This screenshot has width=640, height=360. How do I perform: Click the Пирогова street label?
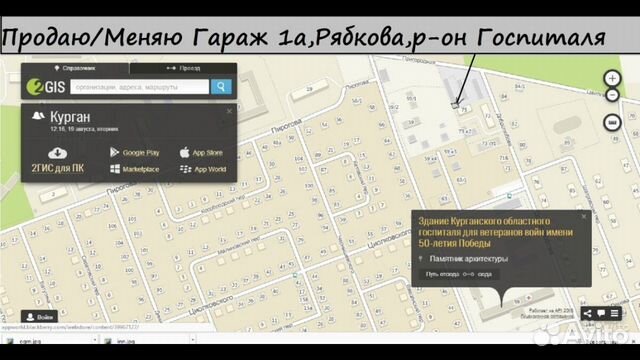click(287, 126)
